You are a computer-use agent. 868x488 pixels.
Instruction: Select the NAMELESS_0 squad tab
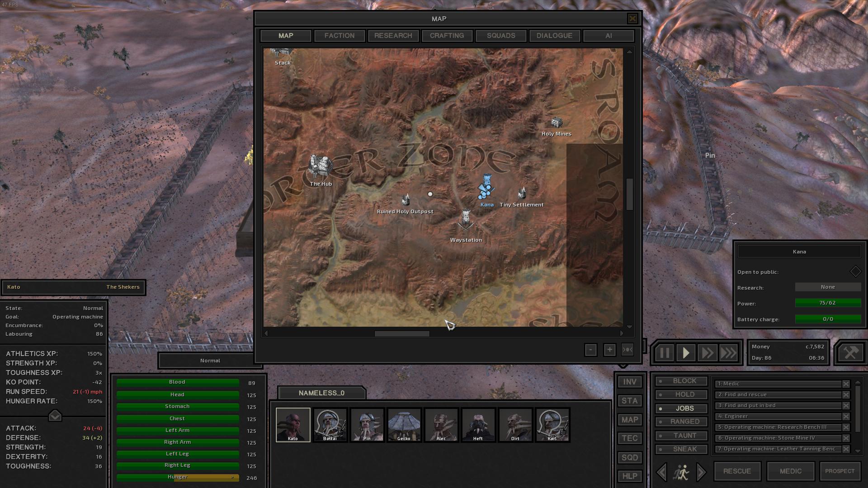pyautogui.click(x=321, y=393)
